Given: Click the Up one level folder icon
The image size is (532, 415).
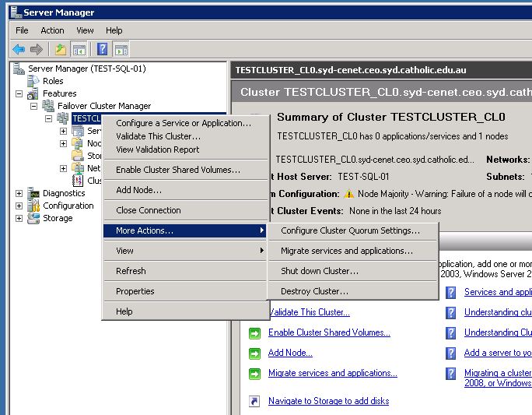Looking at the screenshot, I should [x=61, y=50].
